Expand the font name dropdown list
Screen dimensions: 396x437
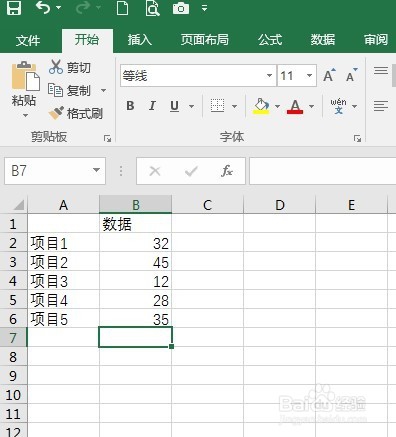pos(269,76)
